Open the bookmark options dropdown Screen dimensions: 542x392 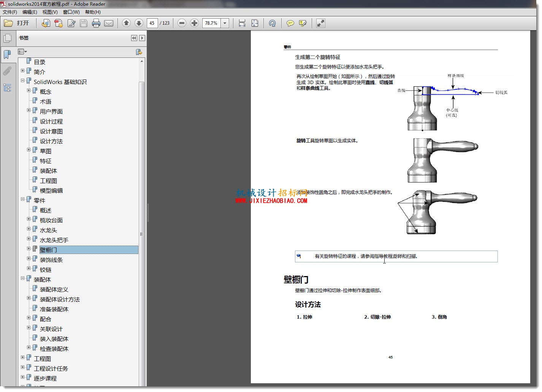(22, 52)
